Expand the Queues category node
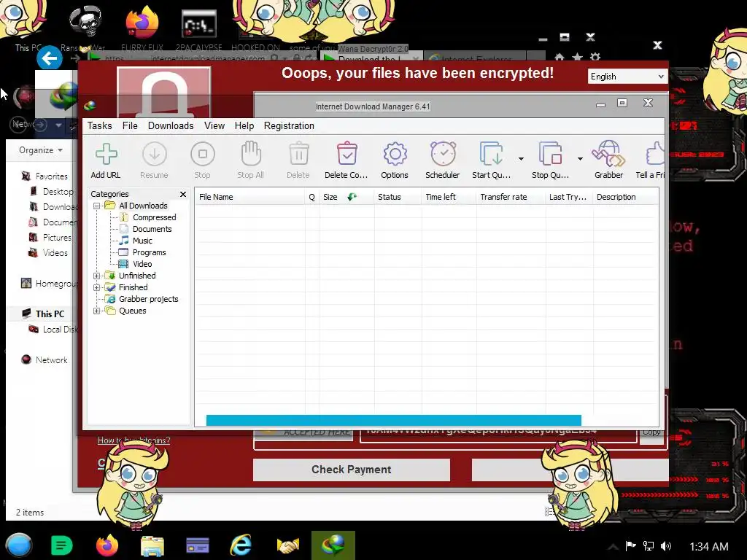Screen dimensions: 747x560 pyautogui.click(x=97, y=311)
